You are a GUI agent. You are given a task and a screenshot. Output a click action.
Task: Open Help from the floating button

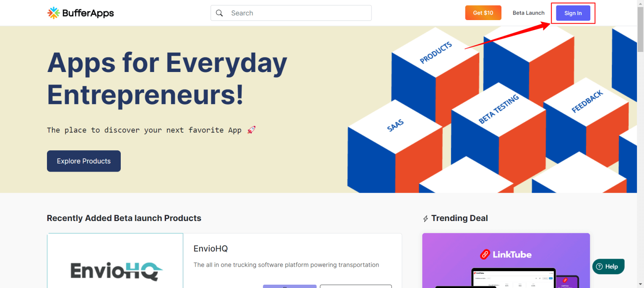[608, 266]
